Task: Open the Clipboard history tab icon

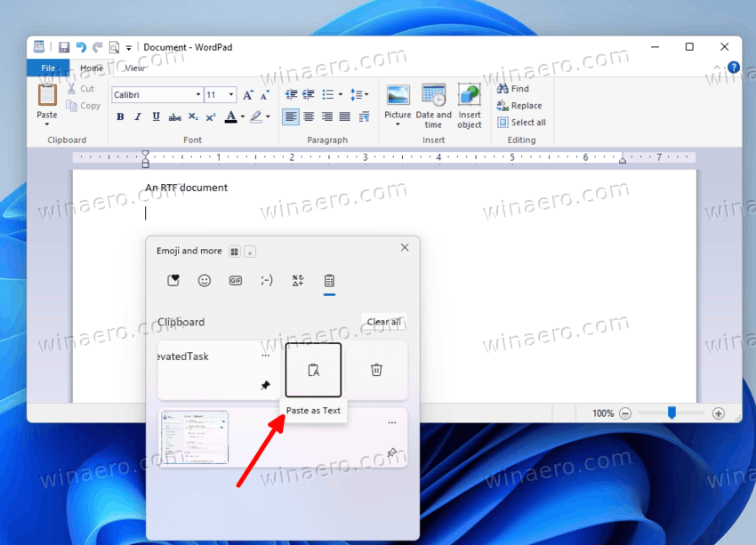Action: 329,280
